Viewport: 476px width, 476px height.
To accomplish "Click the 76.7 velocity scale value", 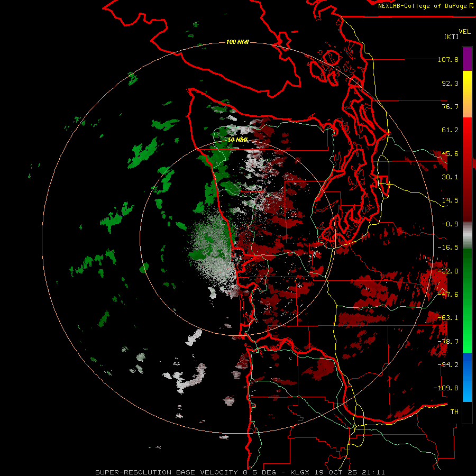I will point(450,106).
